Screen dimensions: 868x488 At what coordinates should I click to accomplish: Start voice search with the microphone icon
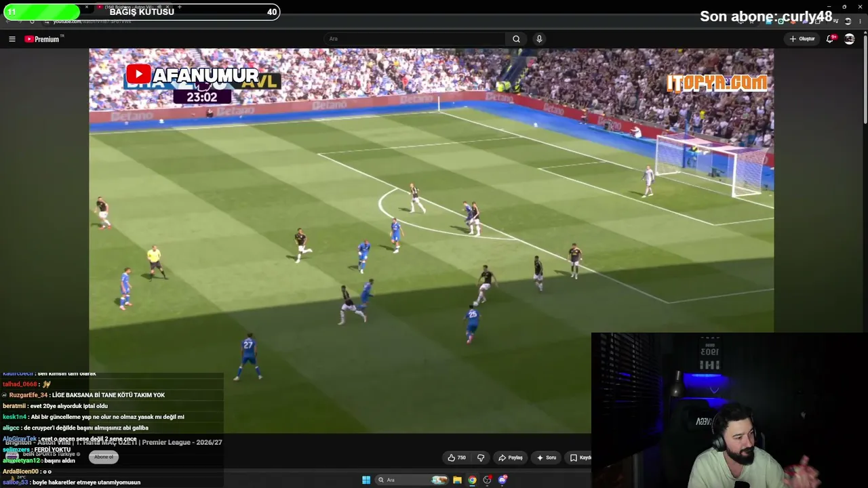coord(539,39)
